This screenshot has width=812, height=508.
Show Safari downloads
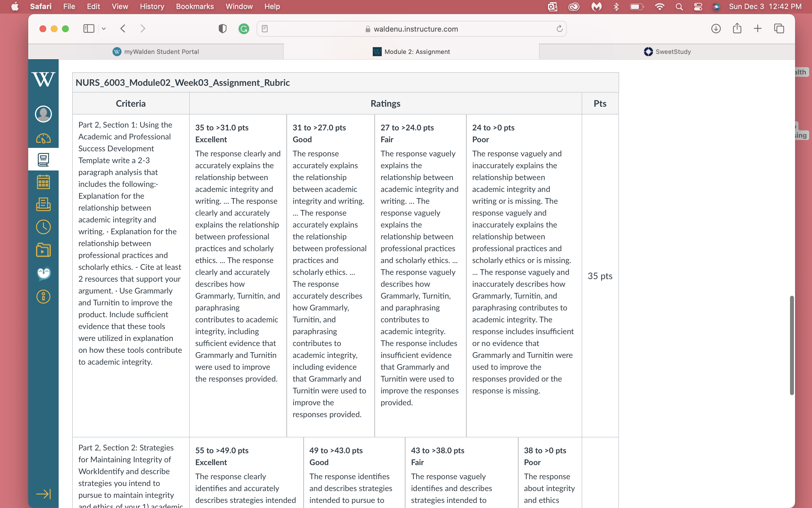click(x=716, y=29)
